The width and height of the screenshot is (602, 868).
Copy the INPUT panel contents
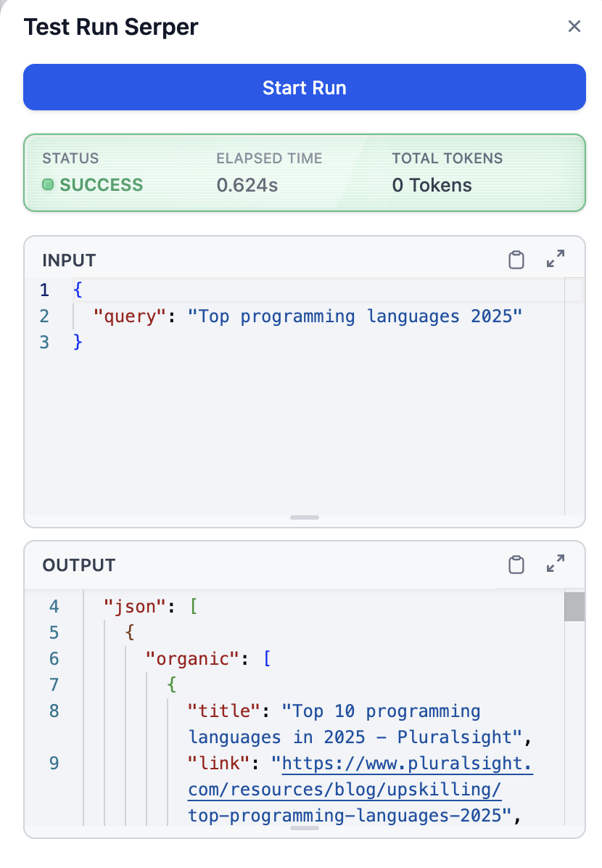point(516,260)
